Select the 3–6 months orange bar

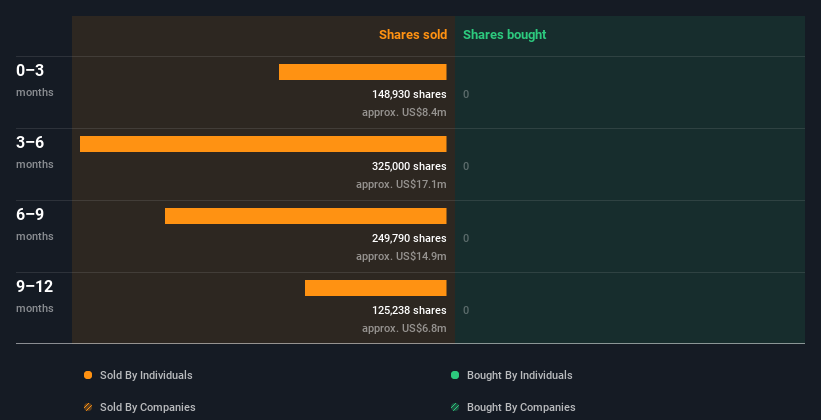(263, 144)
